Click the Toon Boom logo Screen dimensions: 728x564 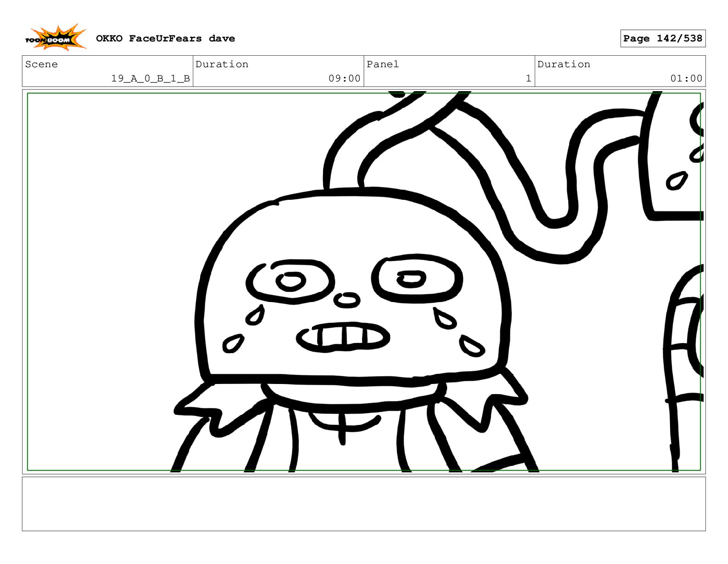tap(55, 38)
